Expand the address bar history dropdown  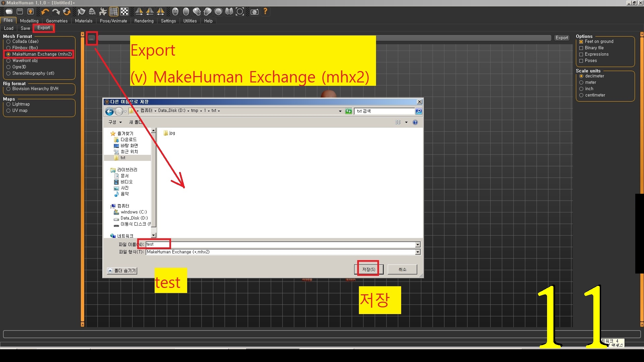pyautogui.click(x=340, y=111)
